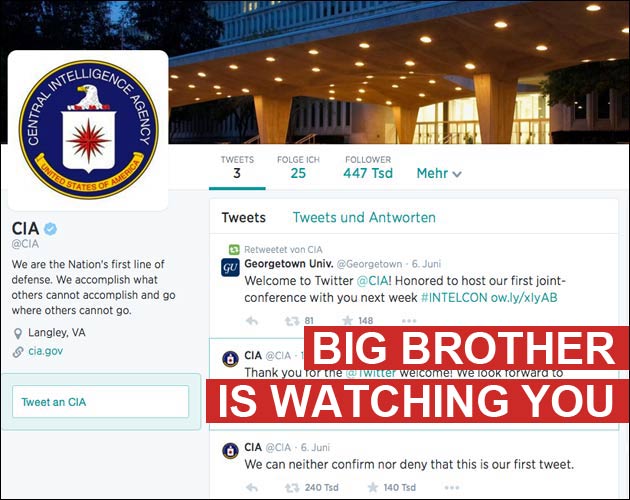Click the Georgetown GU avatar icon

230,267
